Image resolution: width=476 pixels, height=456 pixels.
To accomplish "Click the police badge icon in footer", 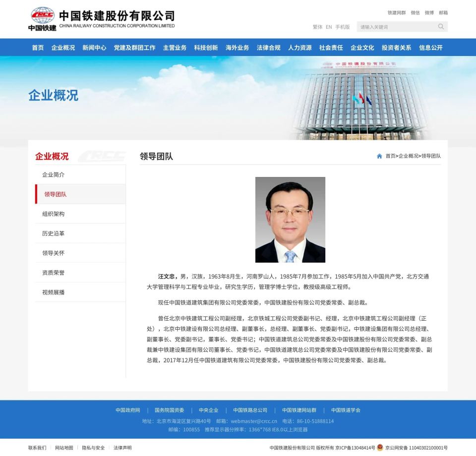I will (380, 448).
